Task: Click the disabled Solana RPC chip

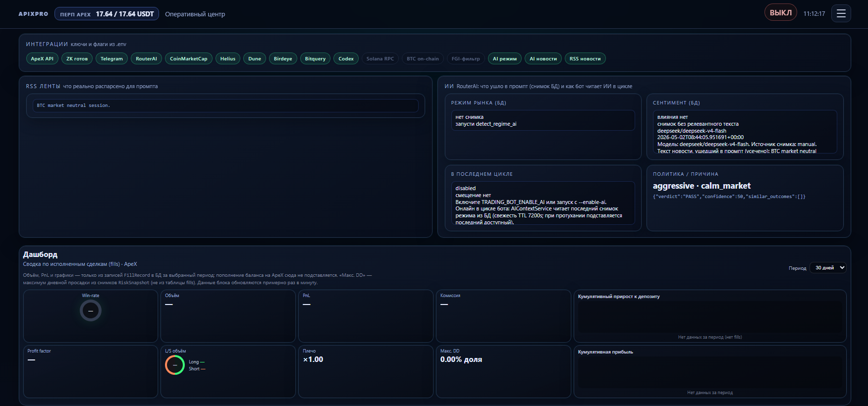Action: [x=380, y=58]
